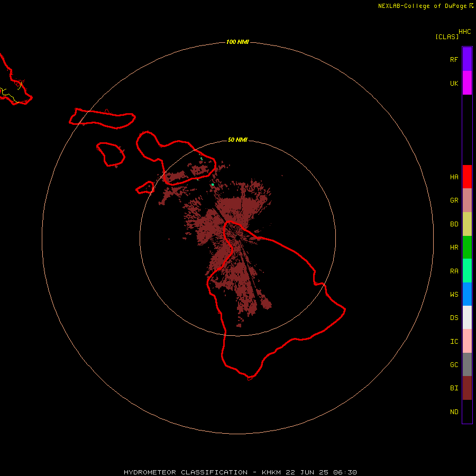The width and height of the screenshot is (476, 476).
Task: Click the BI brown legend swatch
Action: 467,388
